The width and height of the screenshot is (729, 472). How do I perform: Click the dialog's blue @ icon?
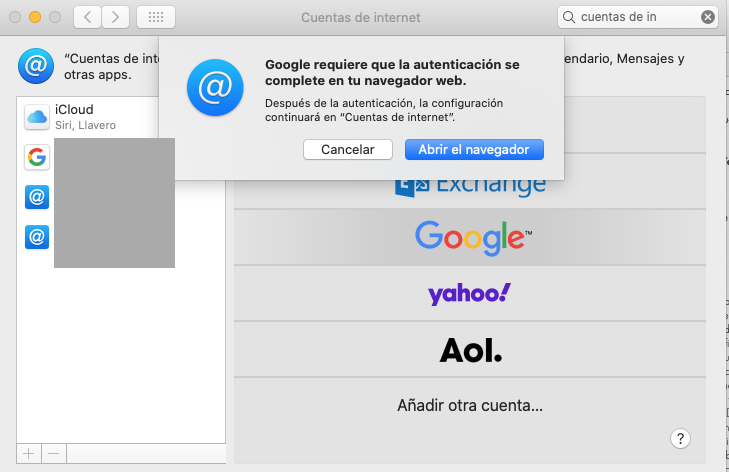click(x=215, y=87)
